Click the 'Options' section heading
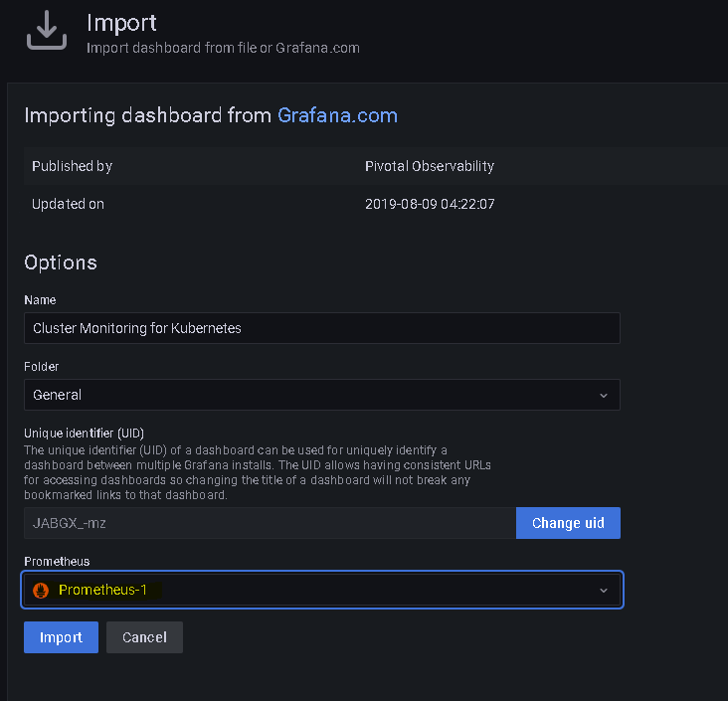Viewport: 728px width, 701px height. click(x=61, y=263)
